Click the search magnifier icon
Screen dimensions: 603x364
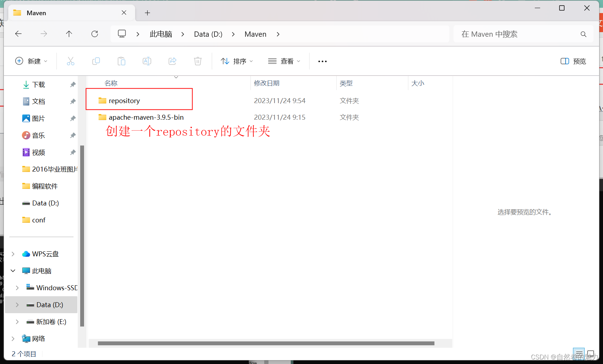click(x=583, y=34)
